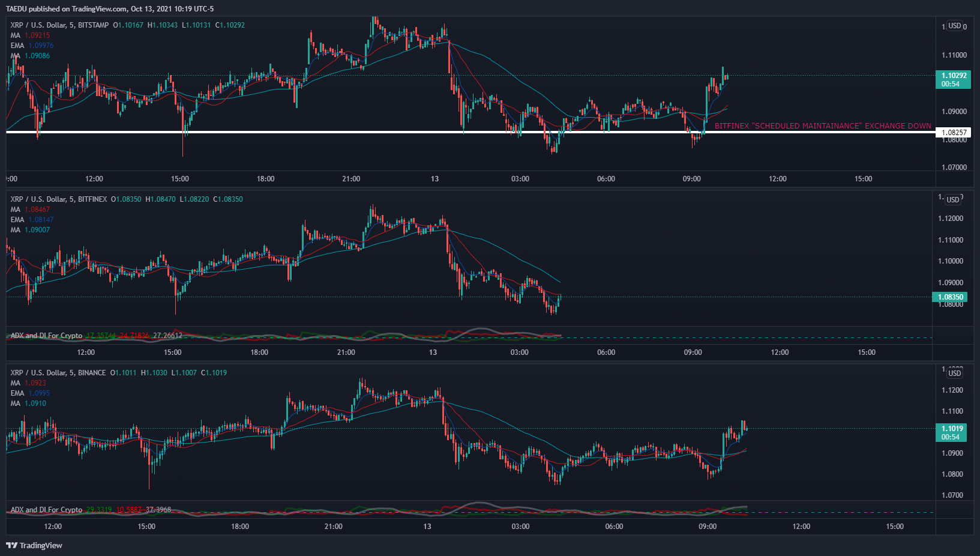
Task: Open the USD currency selector on the BINANCE chart
Action: tap(955, 373)
